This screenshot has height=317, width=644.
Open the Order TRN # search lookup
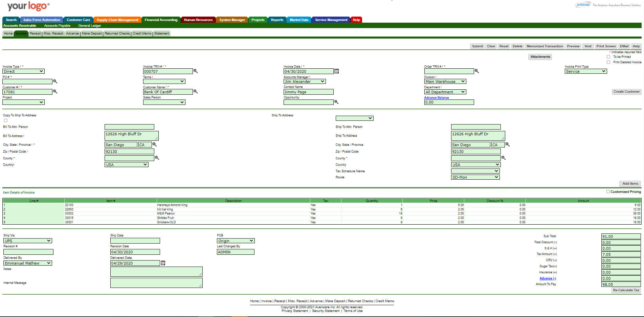pyautogui.click(x=477, y=71)
